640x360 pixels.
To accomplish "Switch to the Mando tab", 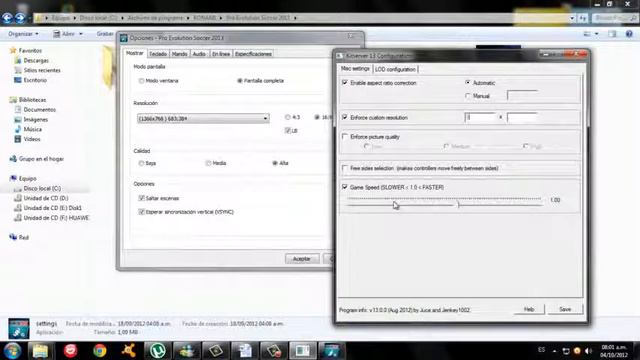I will click(180, 54).
